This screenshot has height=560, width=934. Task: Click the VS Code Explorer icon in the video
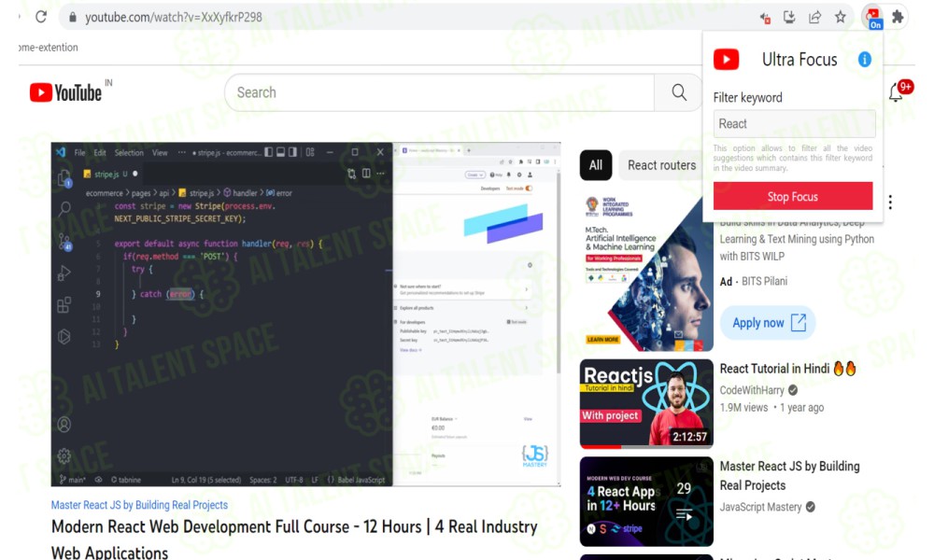tap(64, 178)
